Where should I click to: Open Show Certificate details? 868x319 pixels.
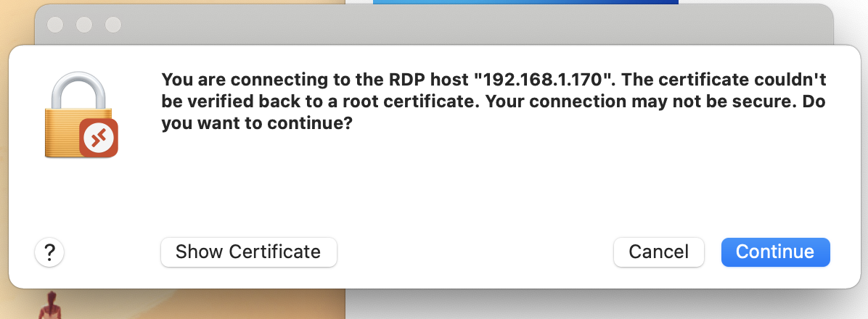click(x=248, y=252)
